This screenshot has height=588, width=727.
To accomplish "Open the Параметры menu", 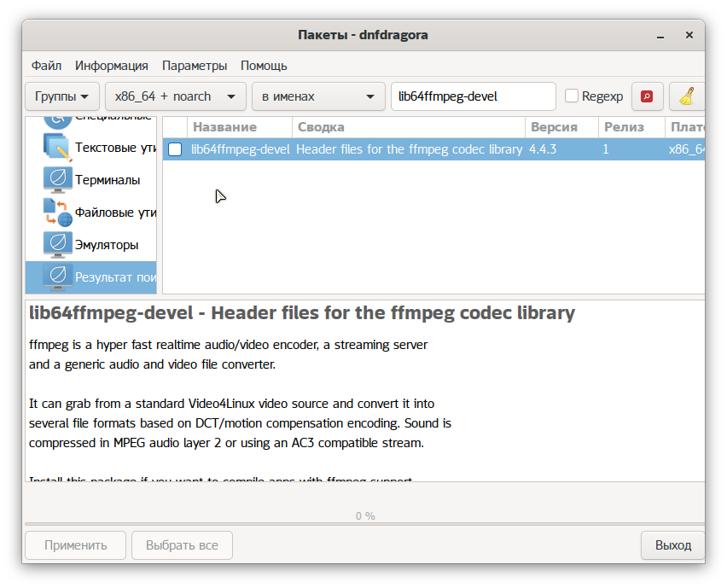I will point(195,66).
